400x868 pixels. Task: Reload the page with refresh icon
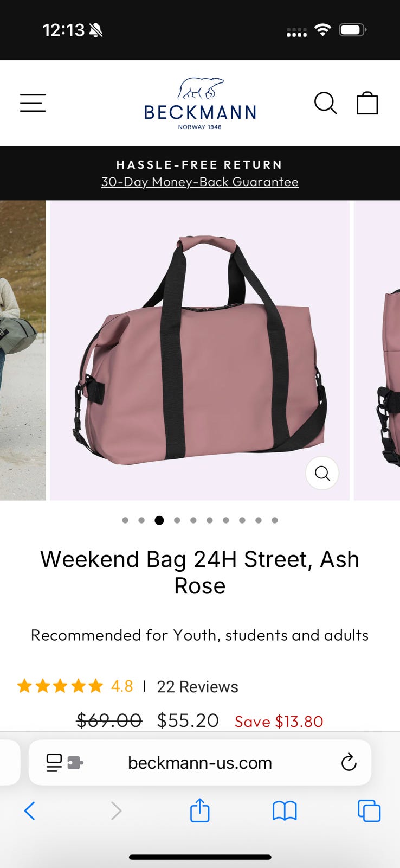pyautogui.click(x=349, y=762)
